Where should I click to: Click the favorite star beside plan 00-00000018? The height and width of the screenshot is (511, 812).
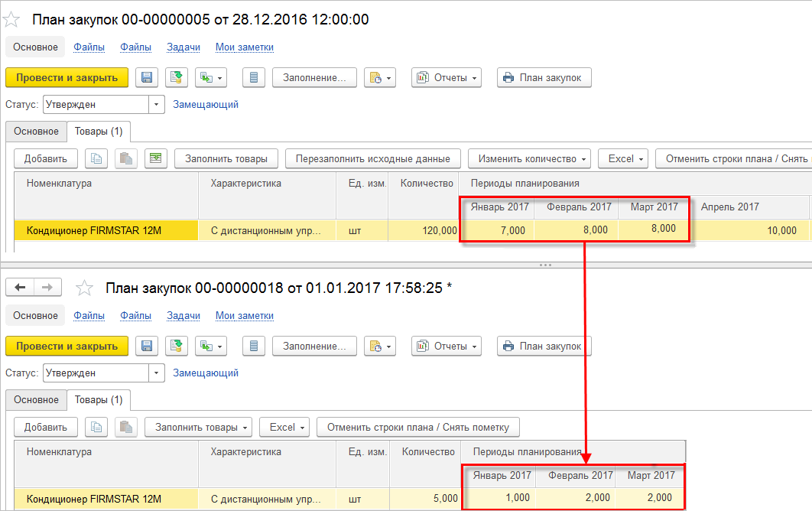pos(84,288)
